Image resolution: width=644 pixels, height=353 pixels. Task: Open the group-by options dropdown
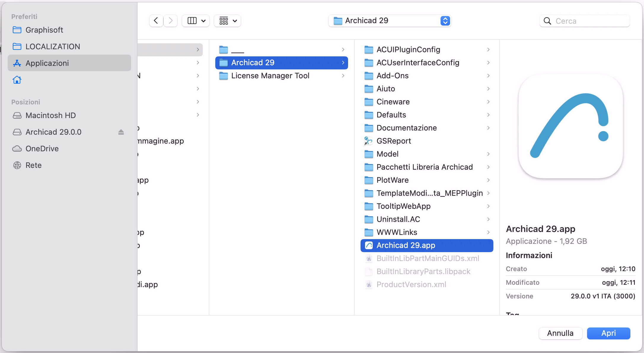[x=228, y=21]
